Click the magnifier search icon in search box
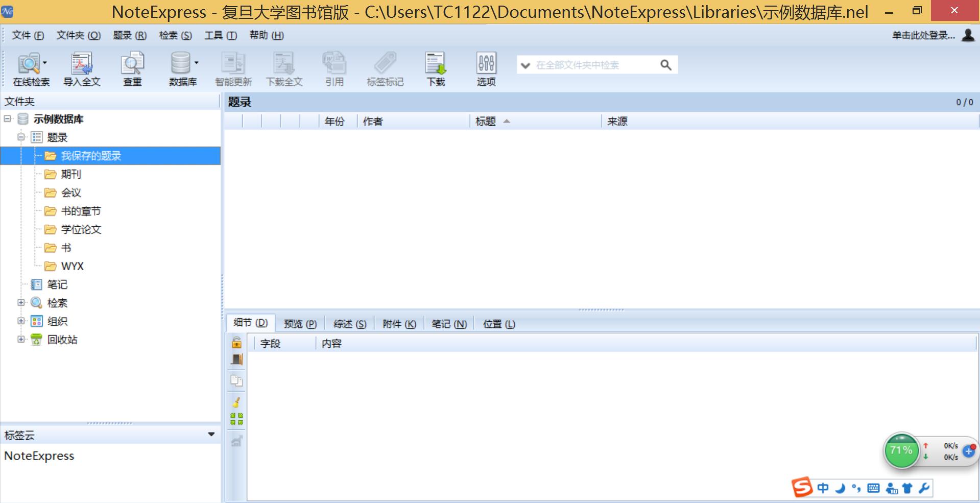The width and height of the screenshot is (980, 503). coord(666,65)
